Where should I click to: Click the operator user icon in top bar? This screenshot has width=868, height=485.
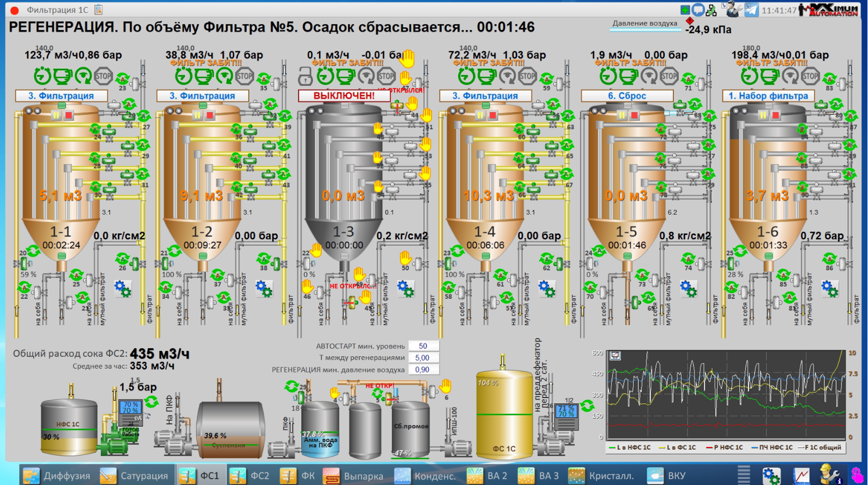[x=733, y=9]
